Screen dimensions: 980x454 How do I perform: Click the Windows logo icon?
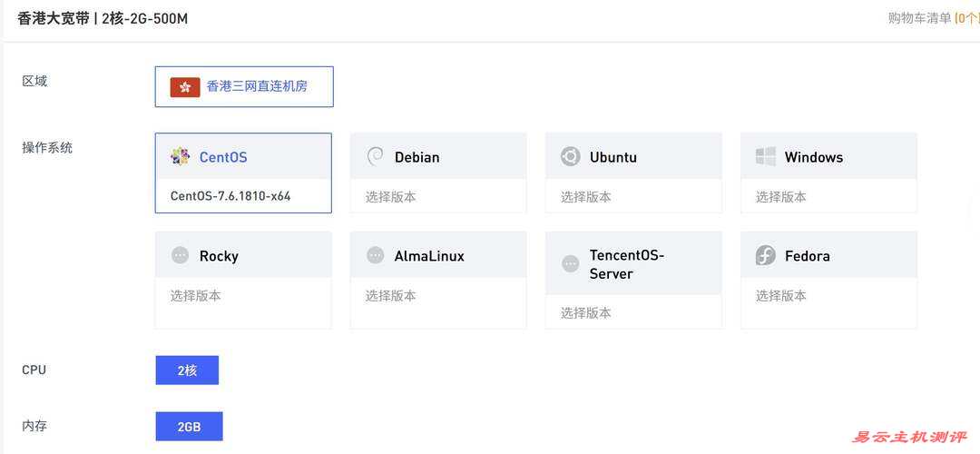click(x=765, y=156)
